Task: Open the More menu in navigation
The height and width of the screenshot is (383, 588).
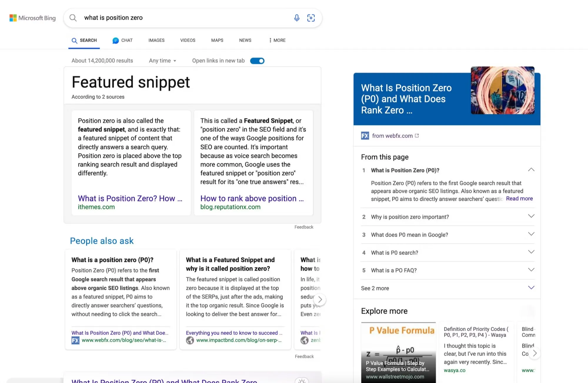Action: [x=277, y=40]
